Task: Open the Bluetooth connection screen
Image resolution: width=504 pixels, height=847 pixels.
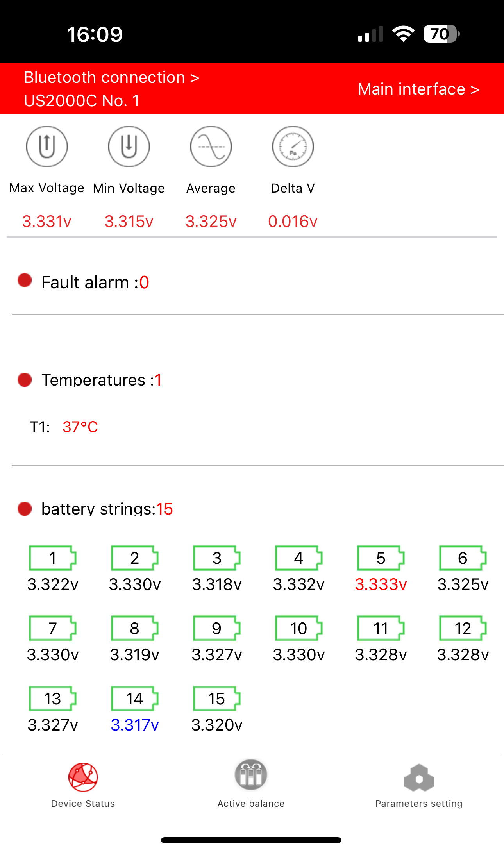Action: coord(112,77)
